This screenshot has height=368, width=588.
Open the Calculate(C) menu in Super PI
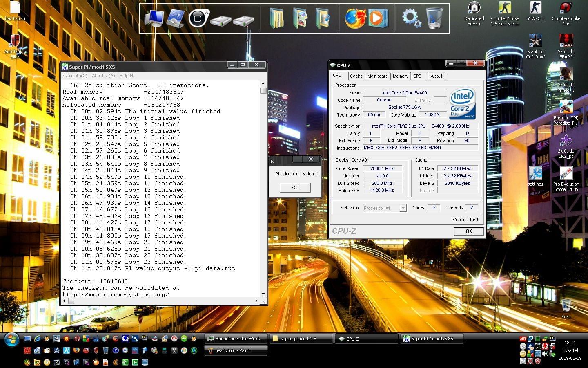[x=75, y=76]
